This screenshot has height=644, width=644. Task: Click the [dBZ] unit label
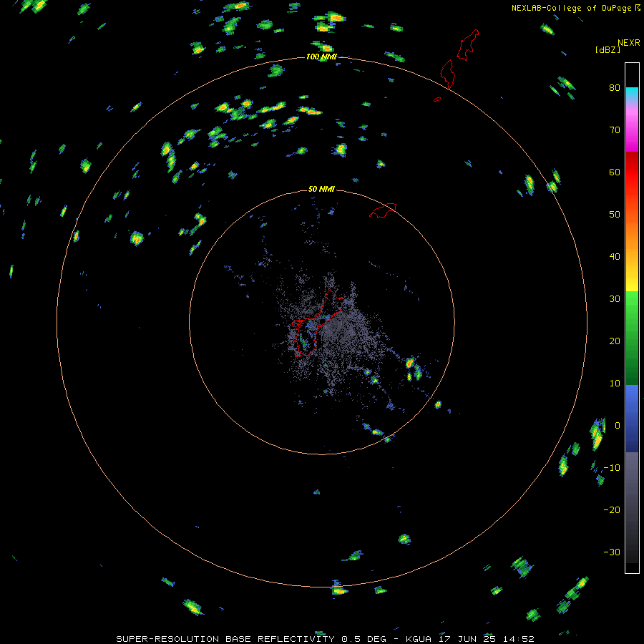click(x=608, y=49)
